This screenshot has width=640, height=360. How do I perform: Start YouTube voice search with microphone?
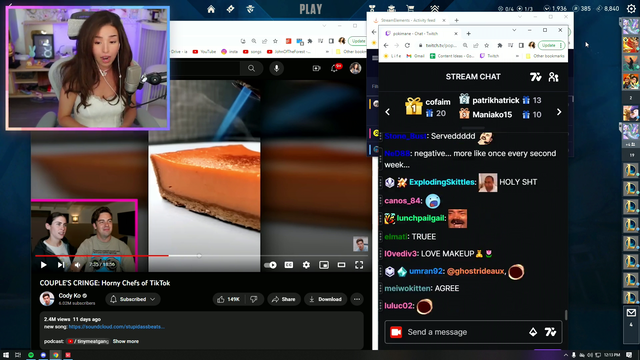(276, 68)
